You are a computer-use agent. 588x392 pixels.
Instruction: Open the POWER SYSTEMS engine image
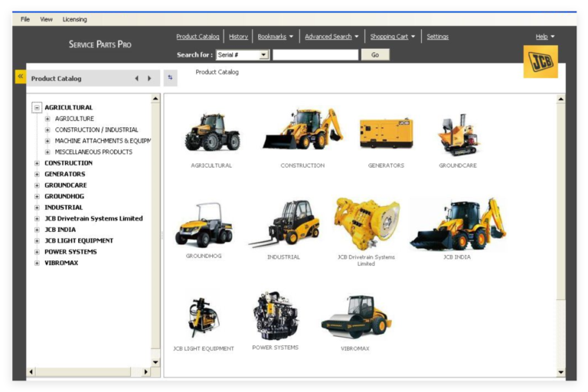click(276, 316)
